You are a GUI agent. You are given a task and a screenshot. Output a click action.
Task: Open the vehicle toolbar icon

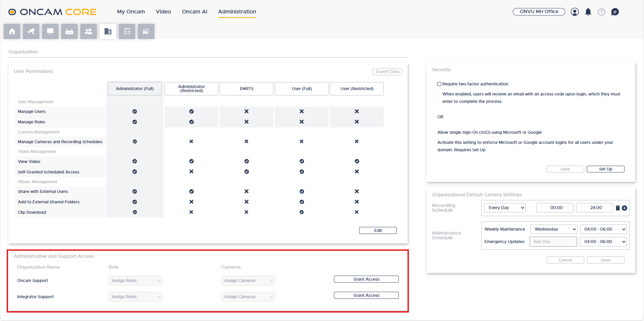[x=146, y=31]
